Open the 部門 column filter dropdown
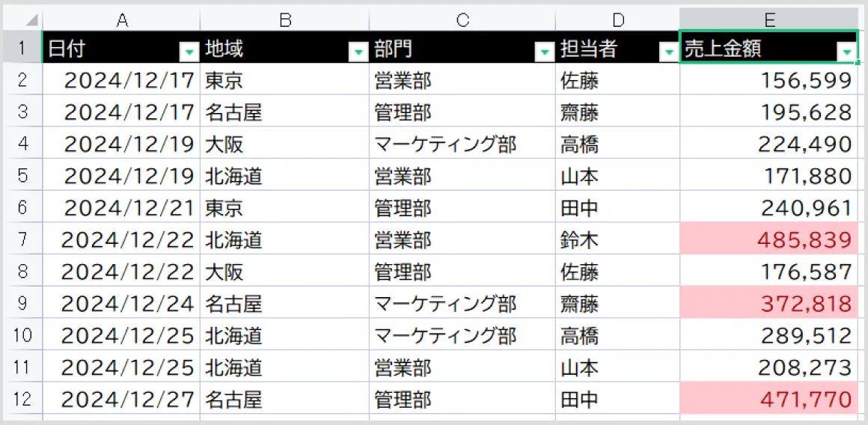 [545, 52]
